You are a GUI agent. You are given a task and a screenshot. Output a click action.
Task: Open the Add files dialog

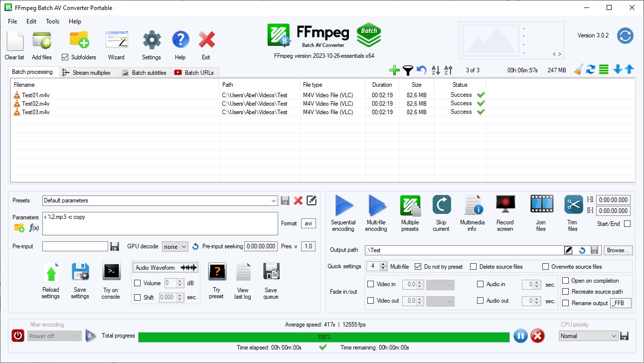42,41
